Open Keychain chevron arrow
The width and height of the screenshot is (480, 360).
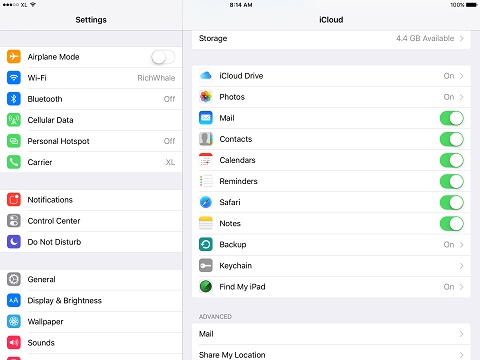point(462,266)
